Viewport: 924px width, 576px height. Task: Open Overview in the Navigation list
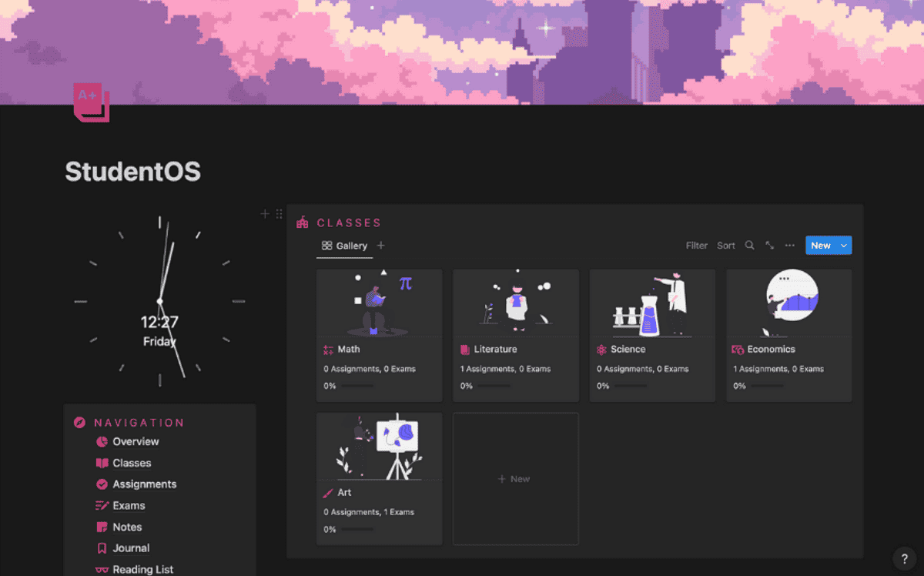pyautogui.click(x=136, y=442)
